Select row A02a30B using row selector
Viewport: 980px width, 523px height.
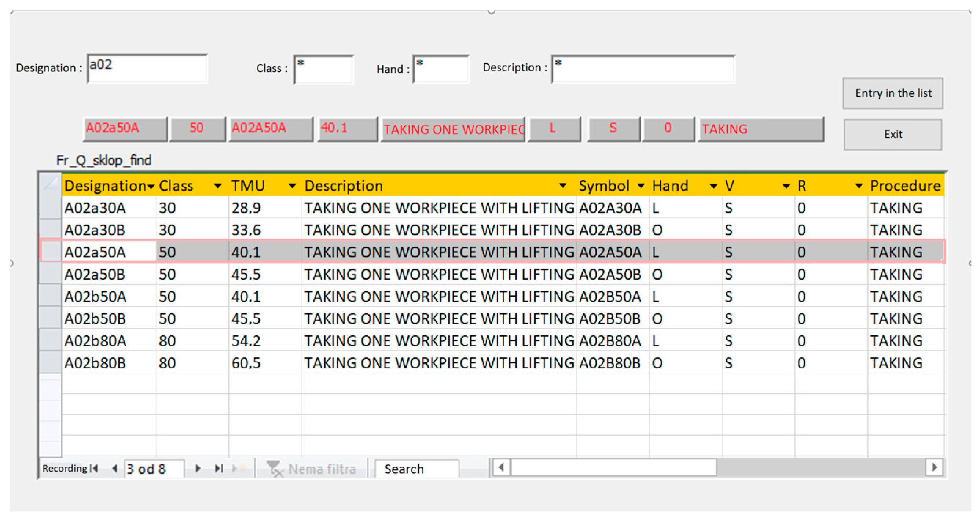pos(51,230)
